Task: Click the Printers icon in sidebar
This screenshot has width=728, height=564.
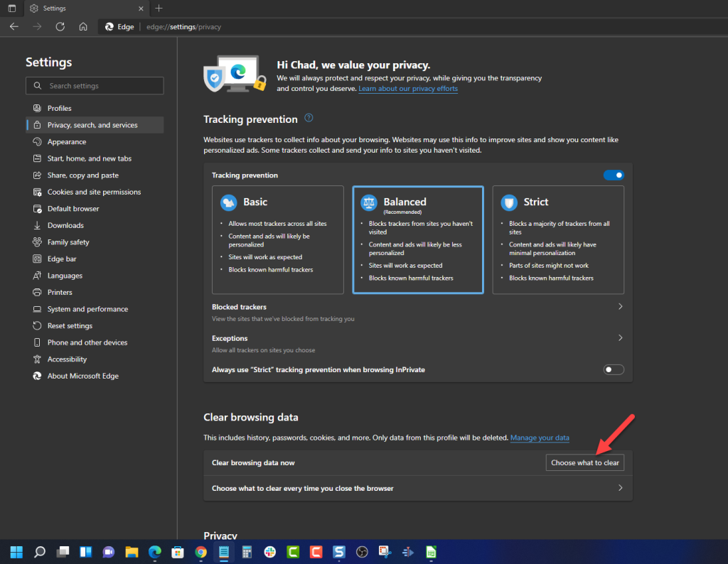Action: click(x=37, y=292)
